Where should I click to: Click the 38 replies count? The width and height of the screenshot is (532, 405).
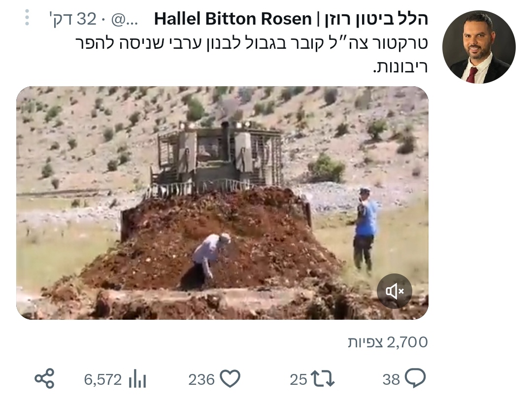tap(391, 379)
